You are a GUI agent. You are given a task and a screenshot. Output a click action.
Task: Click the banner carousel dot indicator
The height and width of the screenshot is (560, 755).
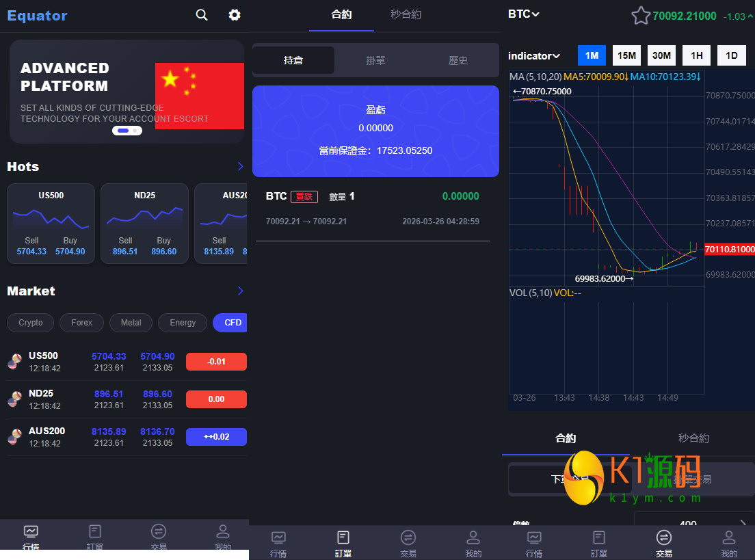tap(127, 130)
